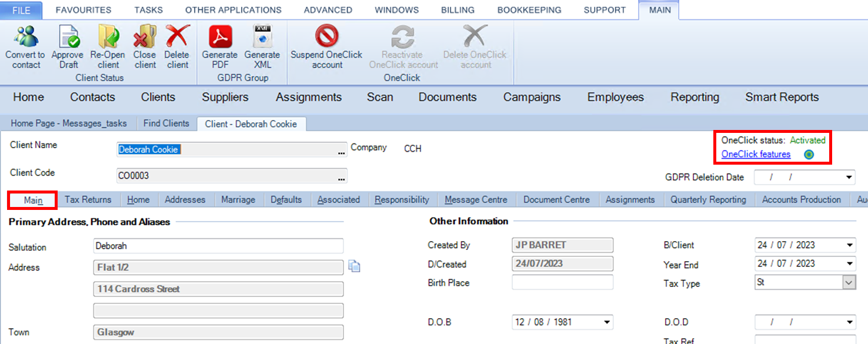868x344 pixels.
Task: Switch to the FAVOURITES ribbon tab
Action: [x=84, y=10]
